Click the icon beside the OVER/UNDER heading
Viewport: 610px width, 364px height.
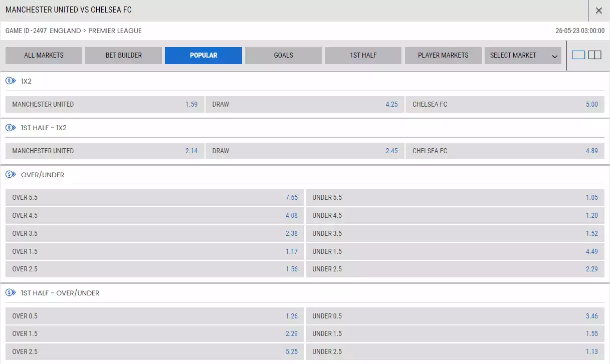tap(11, 175)
